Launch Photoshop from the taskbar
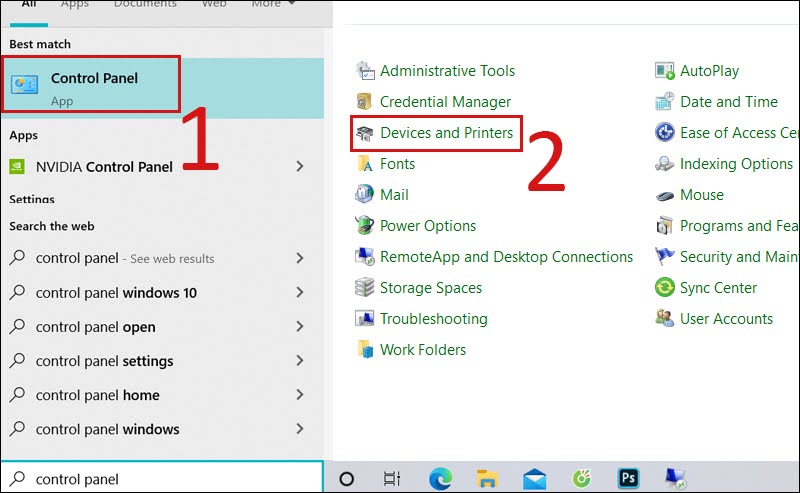The width and height of the screenshot is (800, 493). pos(629,478)
